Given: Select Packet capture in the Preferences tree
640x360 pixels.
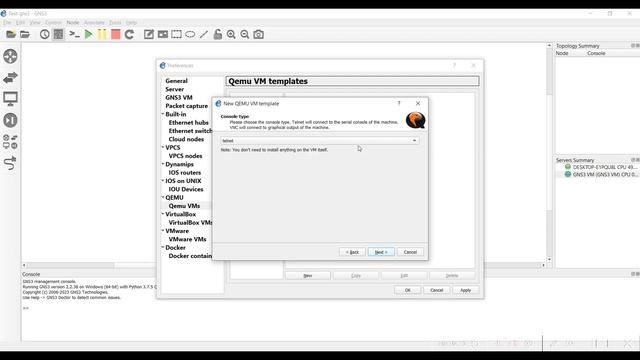Looking at the screenshot, I should click(x=187, y=106).
